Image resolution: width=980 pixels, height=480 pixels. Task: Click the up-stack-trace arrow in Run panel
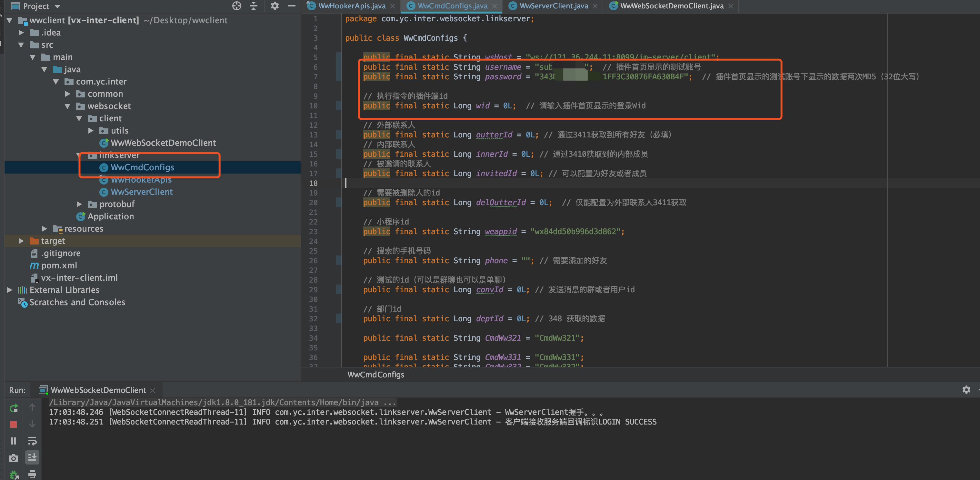pos(32,407)
